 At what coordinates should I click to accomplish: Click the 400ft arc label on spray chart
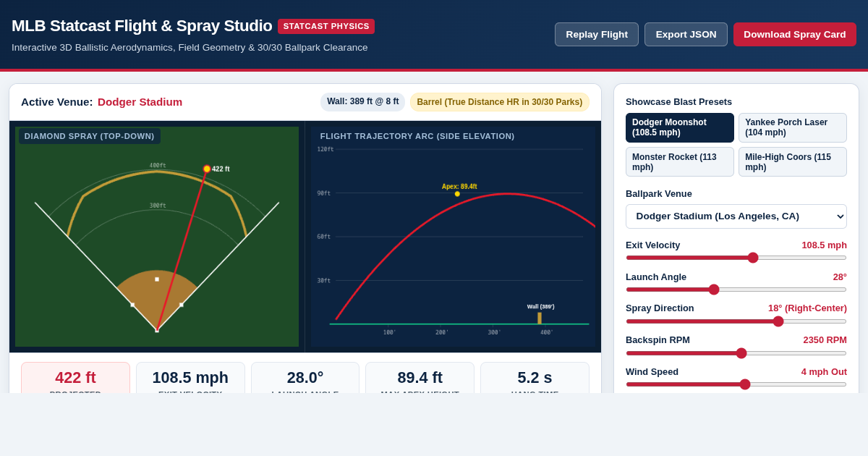coord(158,166)
